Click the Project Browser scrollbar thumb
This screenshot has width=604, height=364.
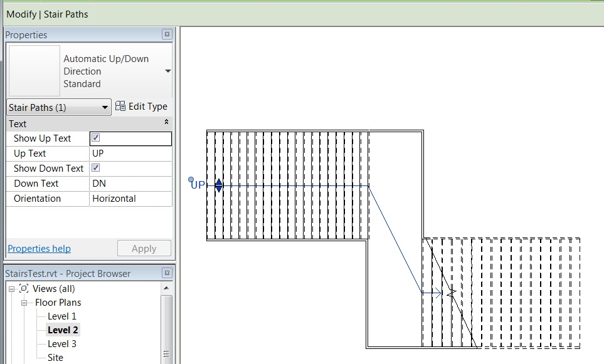click(166, 330)
